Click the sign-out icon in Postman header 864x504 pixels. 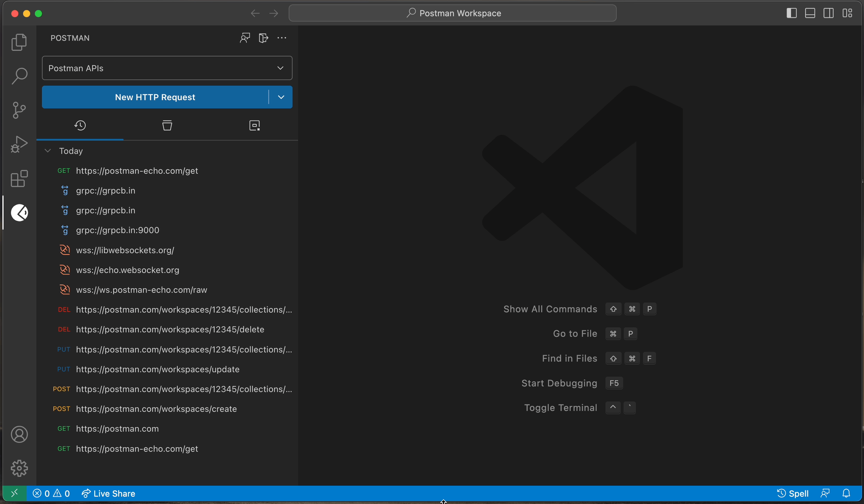263,38
